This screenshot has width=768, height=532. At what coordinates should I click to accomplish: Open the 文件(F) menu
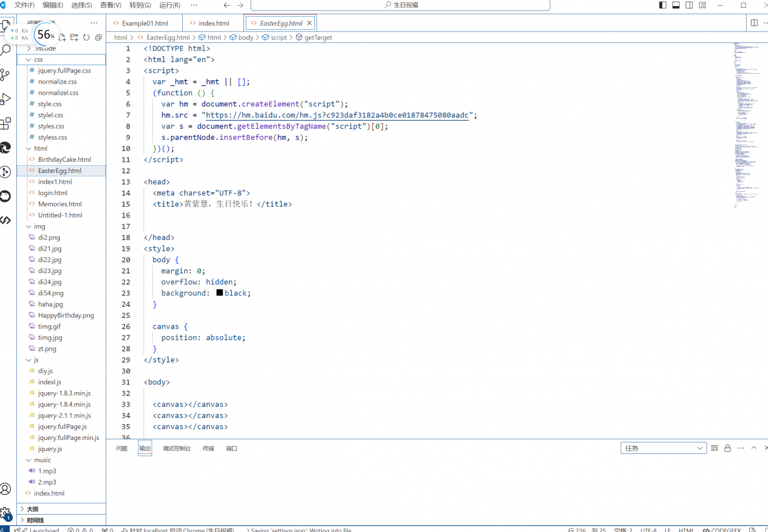pos(24,5)
